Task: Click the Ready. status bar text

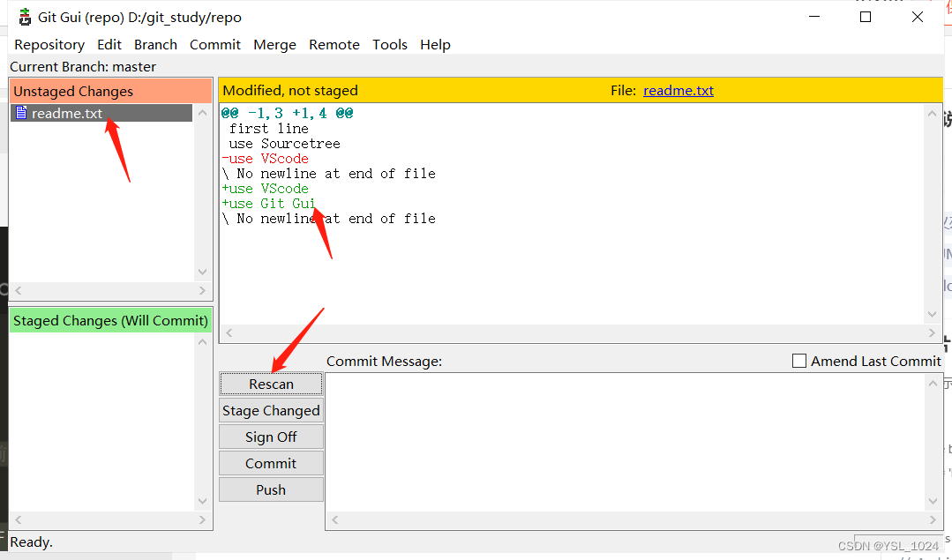Action: (32, 542)
